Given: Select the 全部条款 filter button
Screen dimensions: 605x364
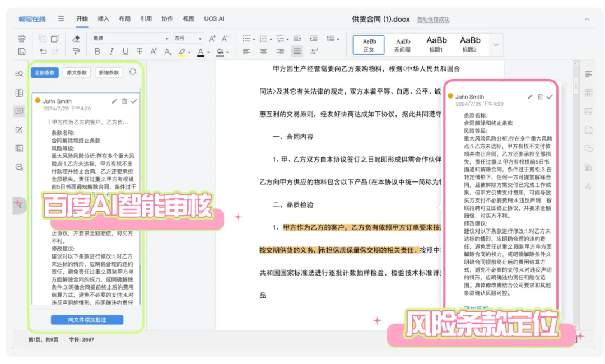Looking at the screenshot, I should pyautogui.click(x=45, y=72).
